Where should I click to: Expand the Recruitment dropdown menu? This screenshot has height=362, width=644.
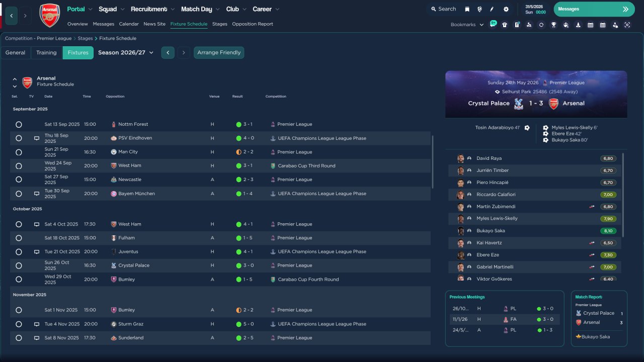click(153, 9)
